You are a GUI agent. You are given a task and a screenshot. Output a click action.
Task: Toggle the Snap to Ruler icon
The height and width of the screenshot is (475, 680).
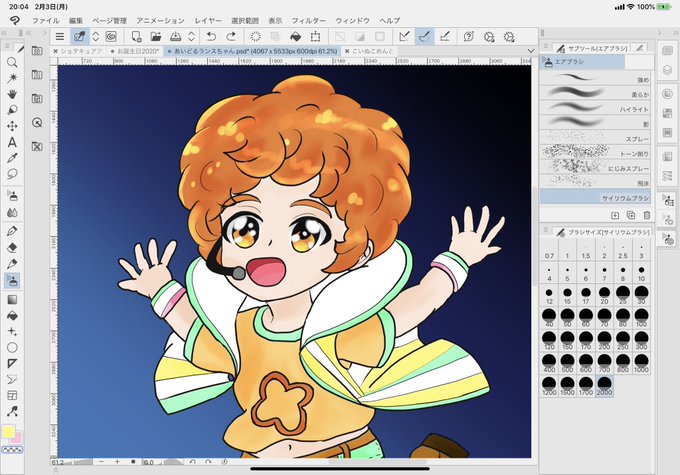[x=404, y=37]
